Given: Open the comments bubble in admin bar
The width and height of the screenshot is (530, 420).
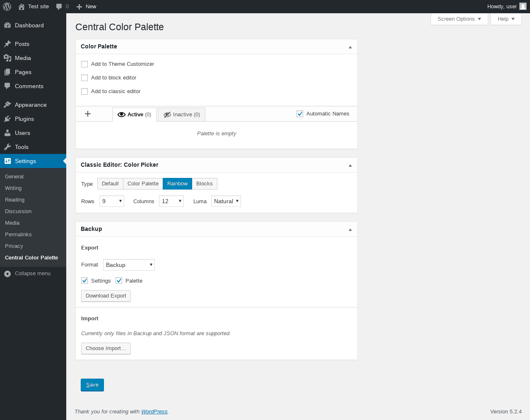Looking at the screenshot, I should pyautogui.click(x=59, y=7).
